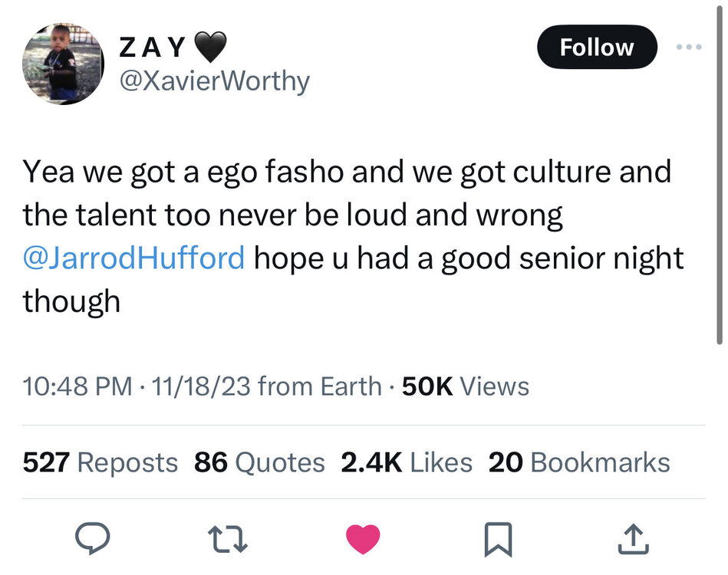This screenshot has height=575, width=728.
Task: Repost this tweet using the repost icon
Action: 228,539
